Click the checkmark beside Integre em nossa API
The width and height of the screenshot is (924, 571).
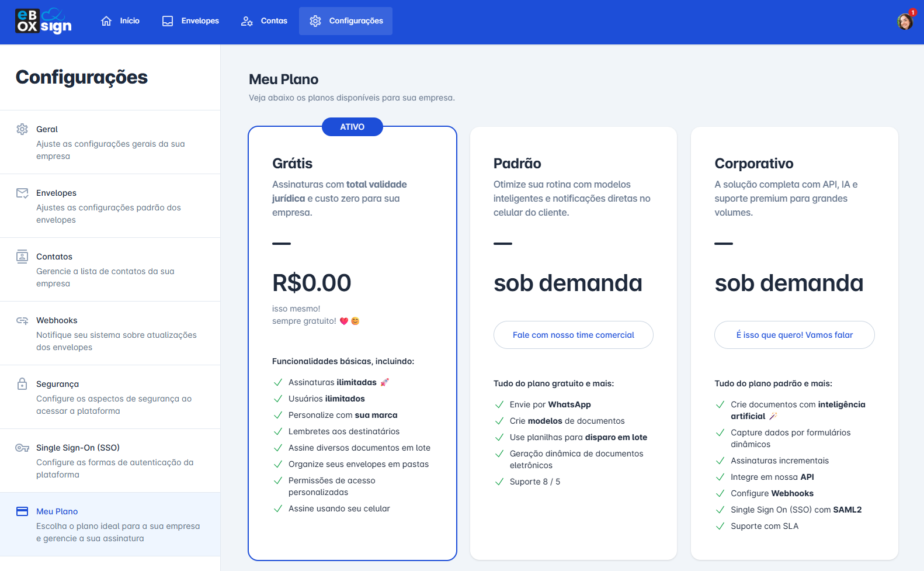[720, 477]
